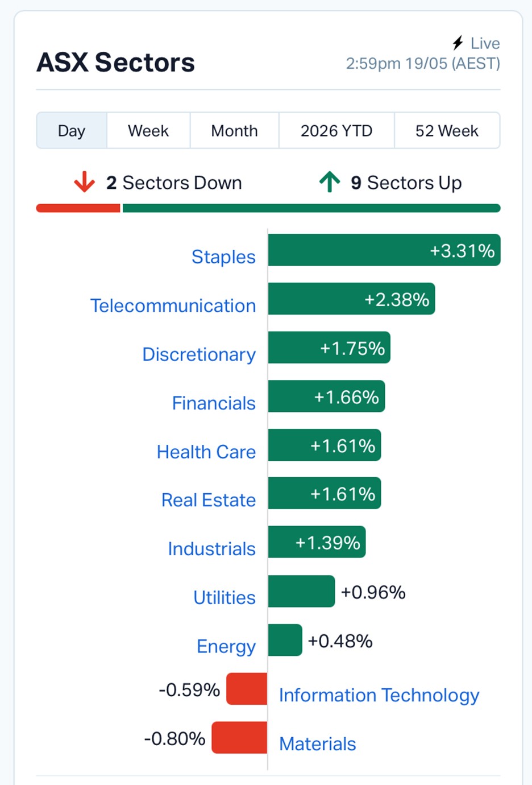Select the Day tab

pyautogui.click(x=72, y=131)
